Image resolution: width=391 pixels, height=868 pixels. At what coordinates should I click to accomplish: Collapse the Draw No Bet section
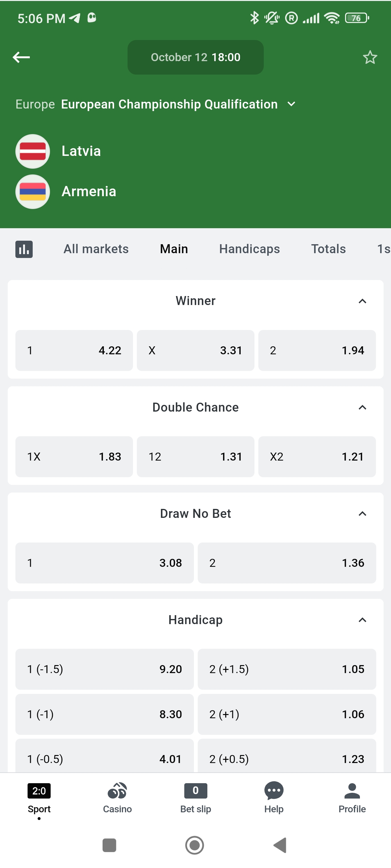tap(362, 513)
